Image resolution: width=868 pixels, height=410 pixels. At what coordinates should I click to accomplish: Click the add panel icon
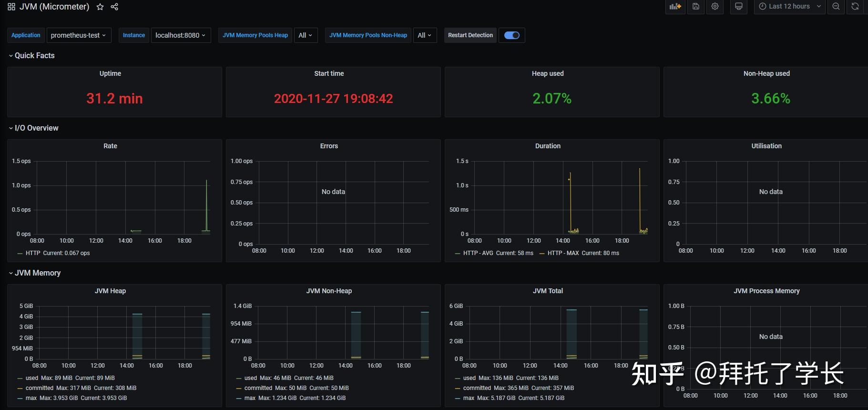[x=675, y=7]
